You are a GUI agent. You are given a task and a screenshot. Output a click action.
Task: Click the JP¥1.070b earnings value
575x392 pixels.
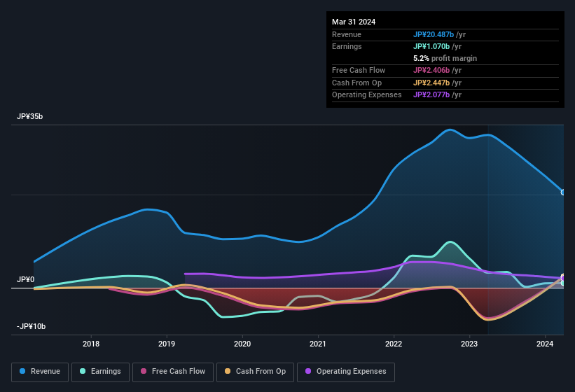click(x=431, y=46)
